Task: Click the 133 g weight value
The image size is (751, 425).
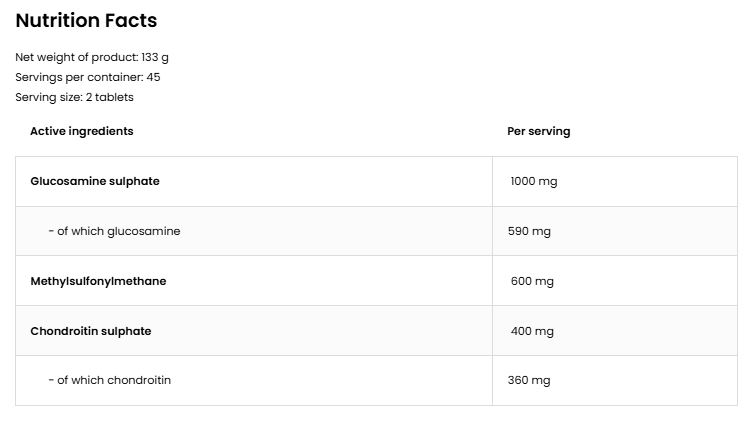Action: point(155,57)
